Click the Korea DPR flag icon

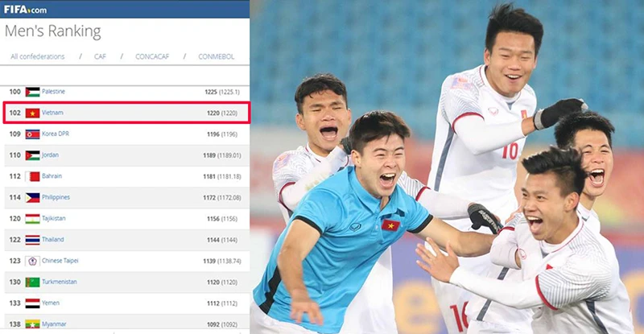(x=32, y=134)
